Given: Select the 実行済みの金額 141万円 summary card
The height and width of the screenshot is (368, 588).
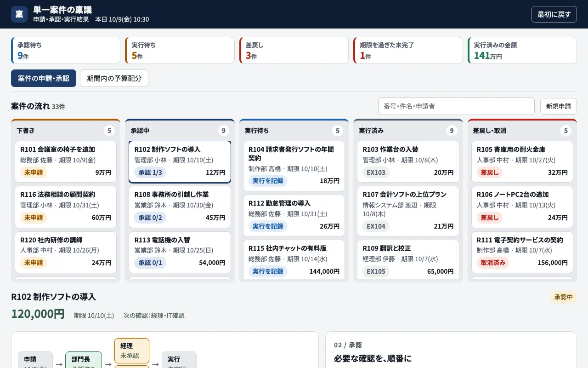Looking at the screenshot, I should [x=522, y=51].
